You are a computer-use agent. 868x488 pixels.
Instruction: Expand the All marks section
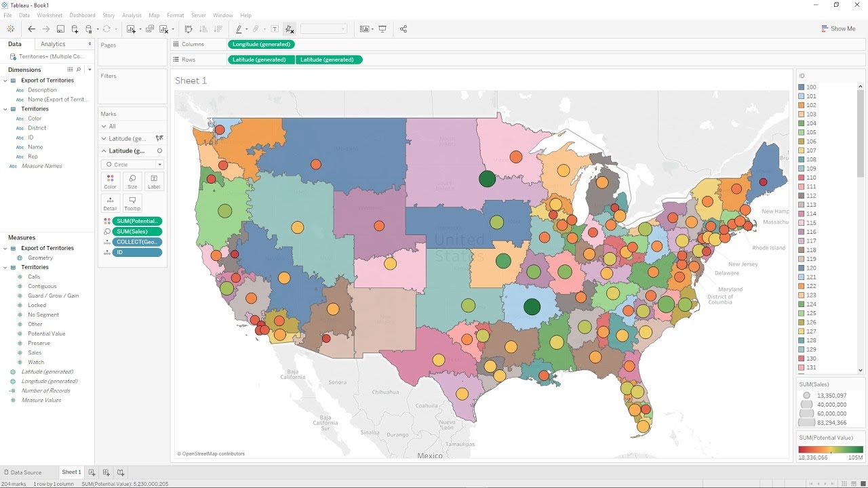(104, 126)
